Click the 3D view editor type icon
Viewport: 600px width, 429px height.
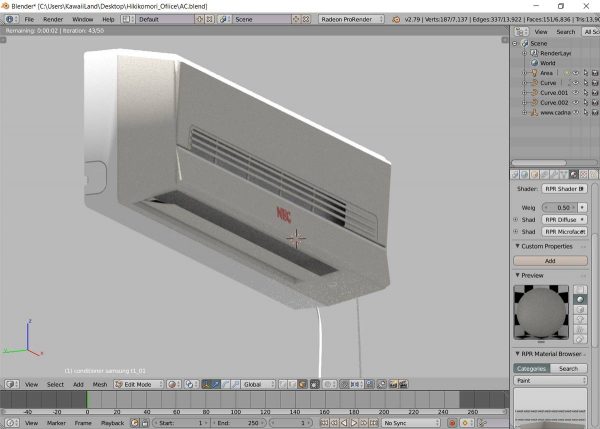coord(9,384)
